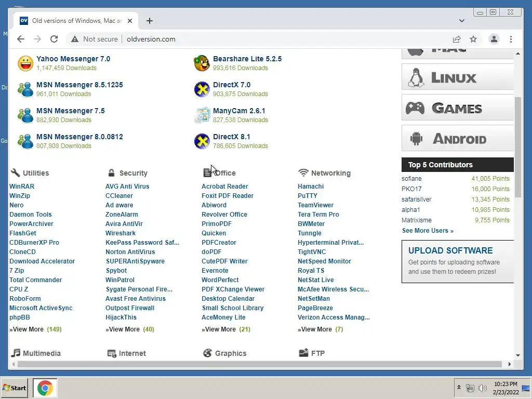Click the MSN Messenger 8.5.1235 icon
The width and height of the screenshot is (532, 399).
point(25,89)
